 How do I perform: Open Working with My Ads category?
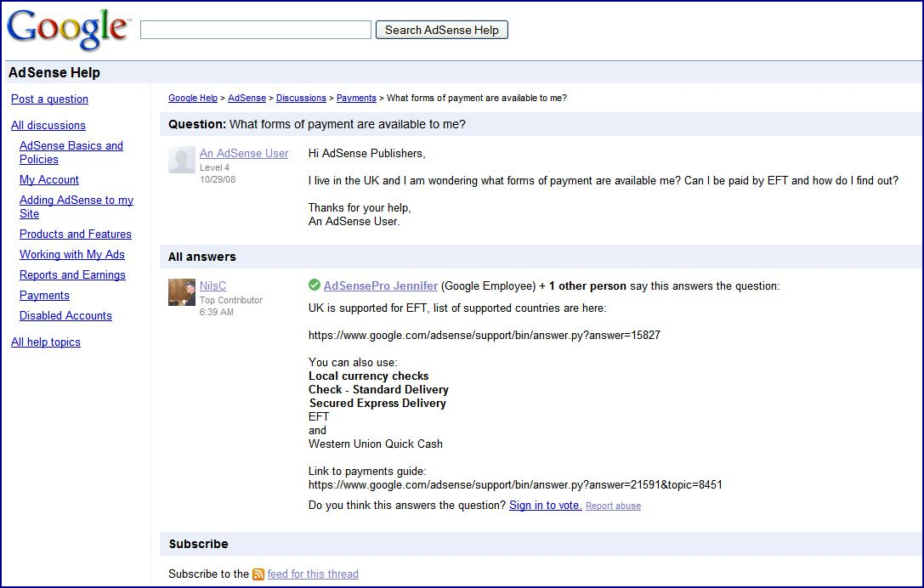point(72,255)
